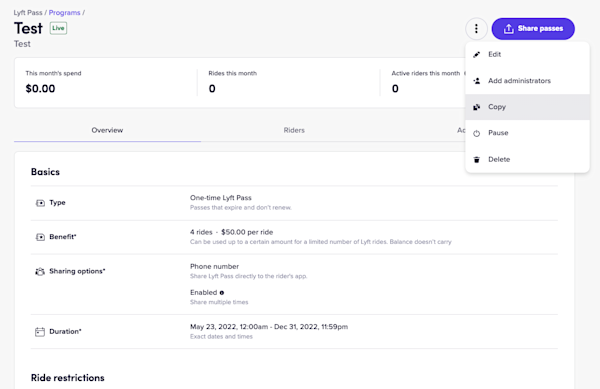600x389 pixels.
Task: Click the Live status badge
Action: click(58, 28)
